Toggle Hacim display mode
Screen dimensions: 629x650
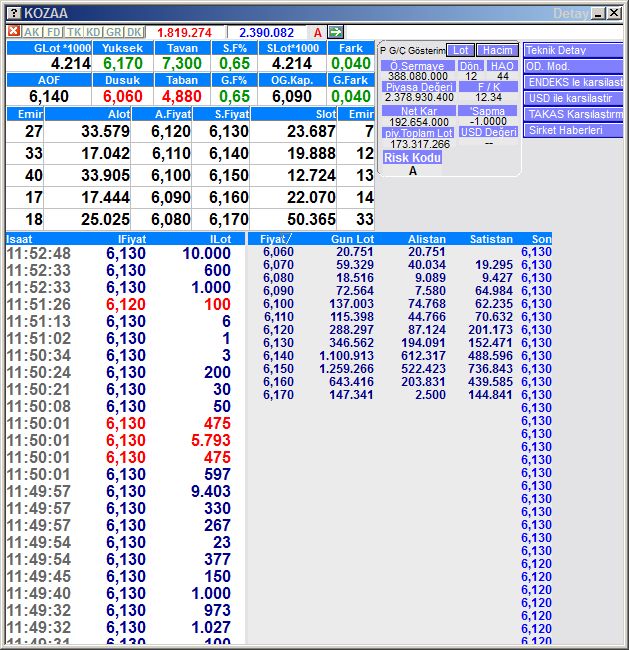497,50
